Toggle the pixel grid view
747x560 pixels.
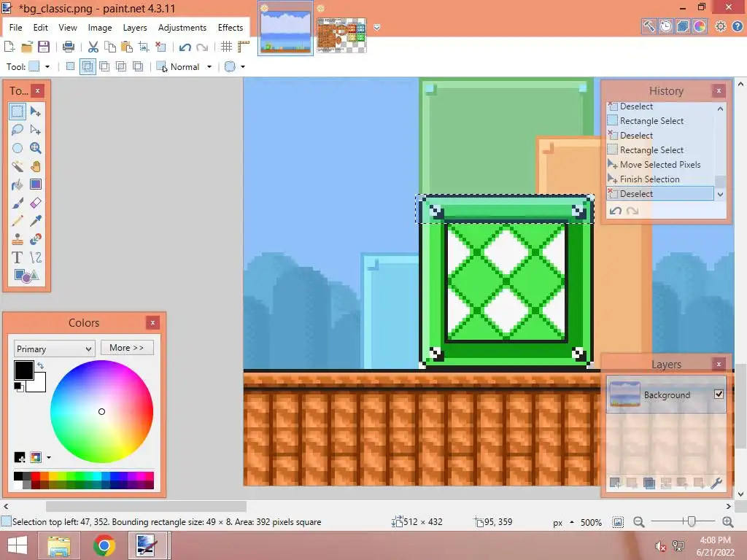[x=226, y=47]
